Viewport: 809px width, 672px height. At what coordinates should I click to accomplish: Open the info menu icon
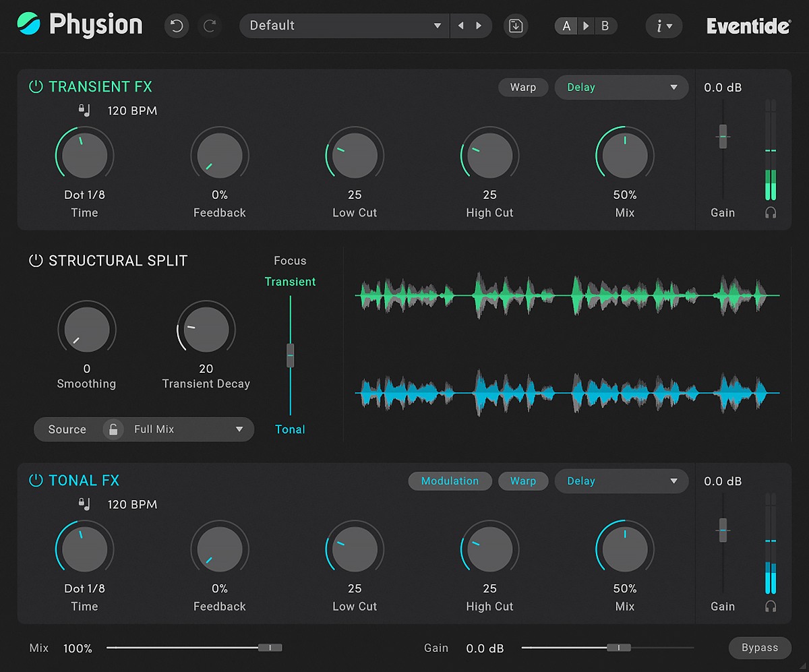pyautogui.click(x=663, y=26)
